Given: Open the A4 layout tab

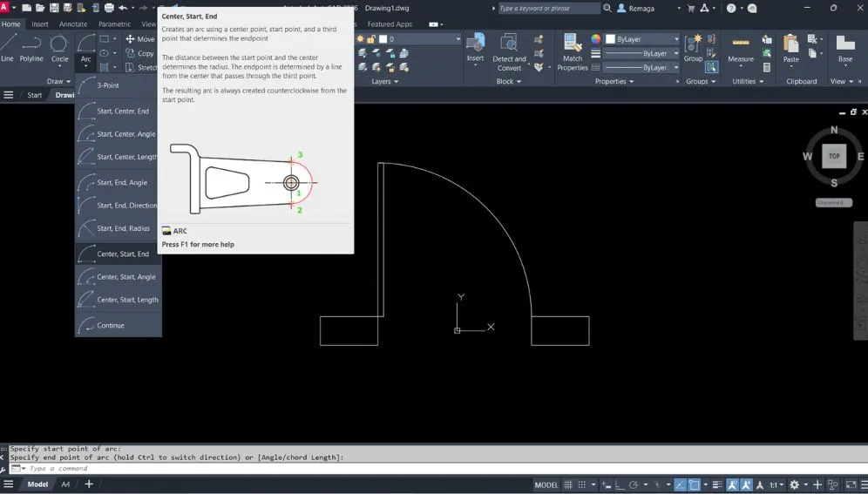Looking at the screenshot, I should [x=65, y=484].
